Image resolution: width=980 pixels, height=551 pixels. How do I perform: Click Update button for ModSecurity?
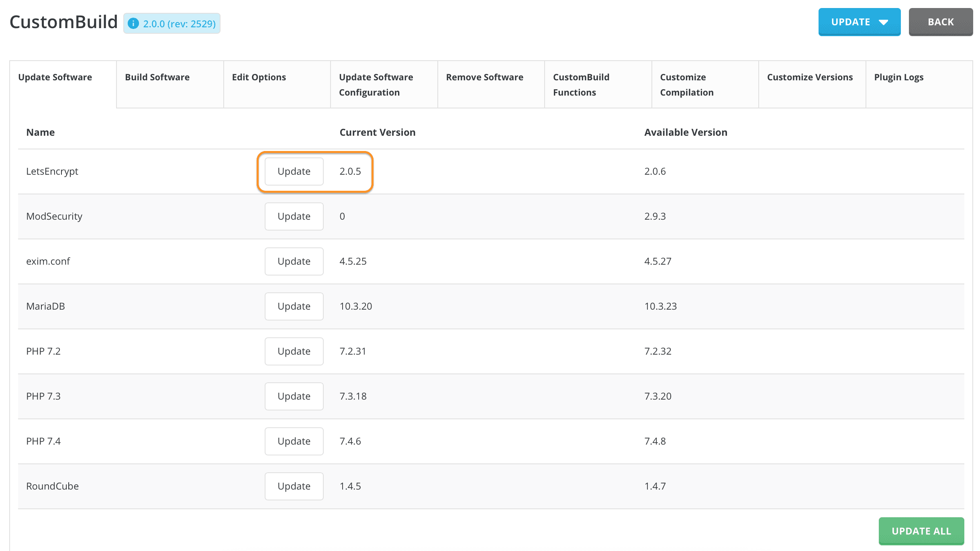[294, 216]
